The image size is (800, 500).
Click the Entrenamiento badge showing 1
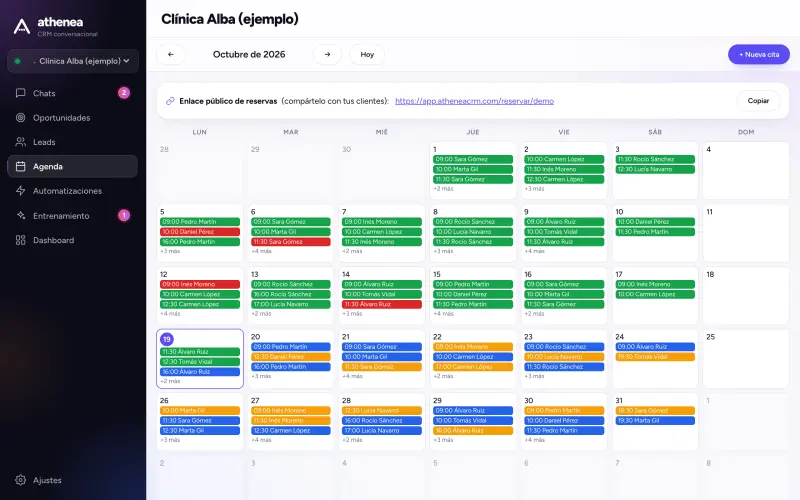pyautogui.click(x=124, y=215)
